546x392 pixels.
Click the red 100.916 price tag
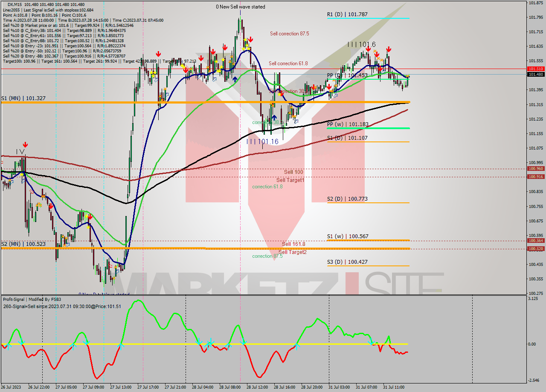(536, 176)
